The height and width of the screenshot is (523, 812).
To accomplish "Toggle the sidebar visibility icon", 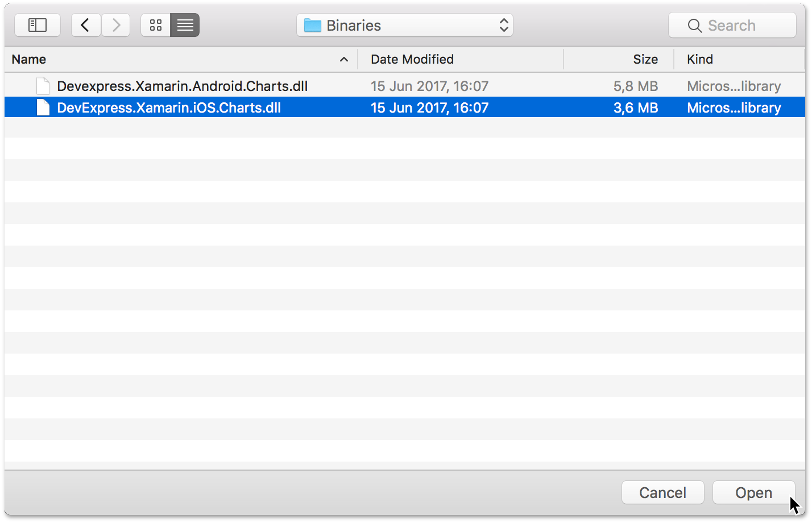I will click(37, 24).
